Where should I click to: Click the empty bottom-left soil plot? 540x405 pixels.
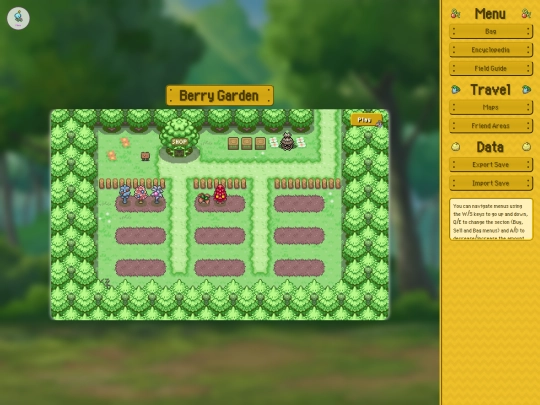[x=141, y=268]
